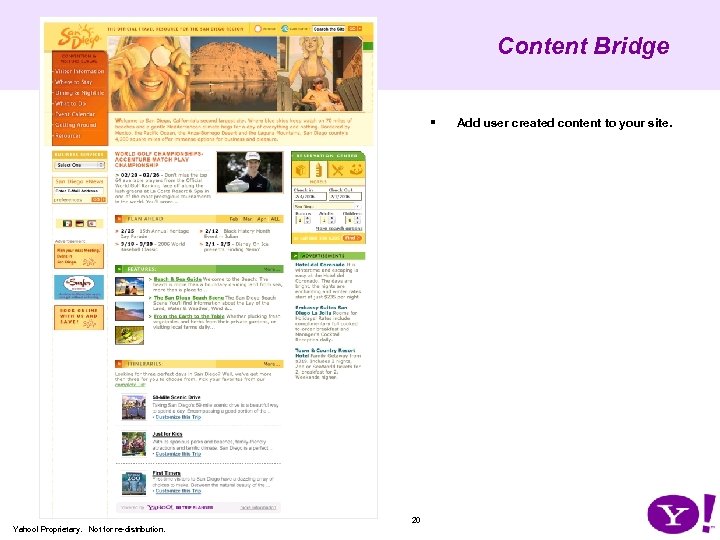Click Search the Site input field
The image size is (720, 540).
[x=329, y=28]
